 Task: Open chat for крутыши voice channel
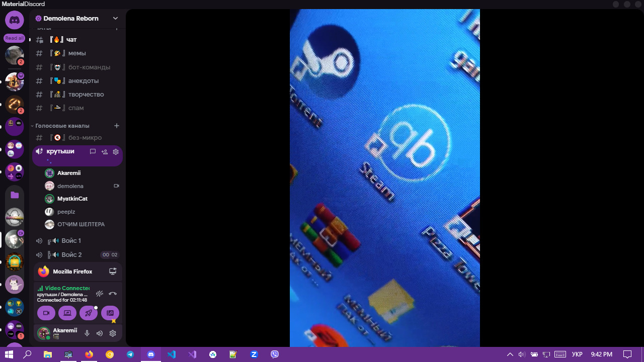(x=93, y=152)
